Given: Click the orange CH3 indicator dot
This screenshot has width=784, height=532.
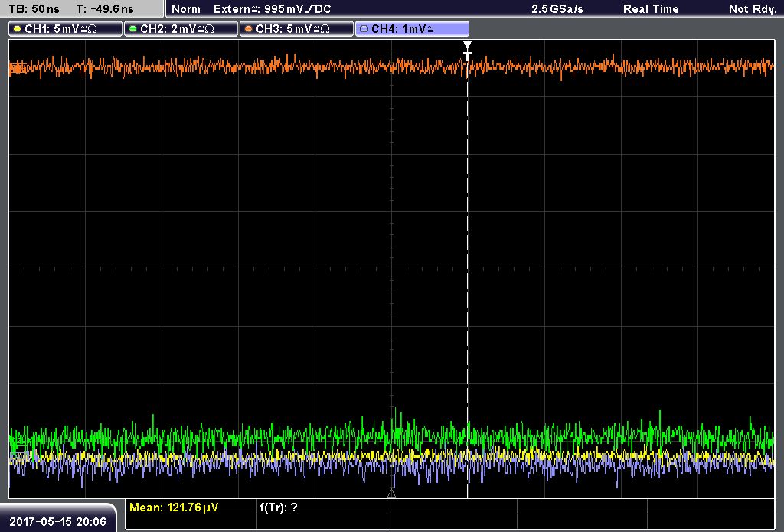Looking at the screenshot, I should tap(249, 29).
